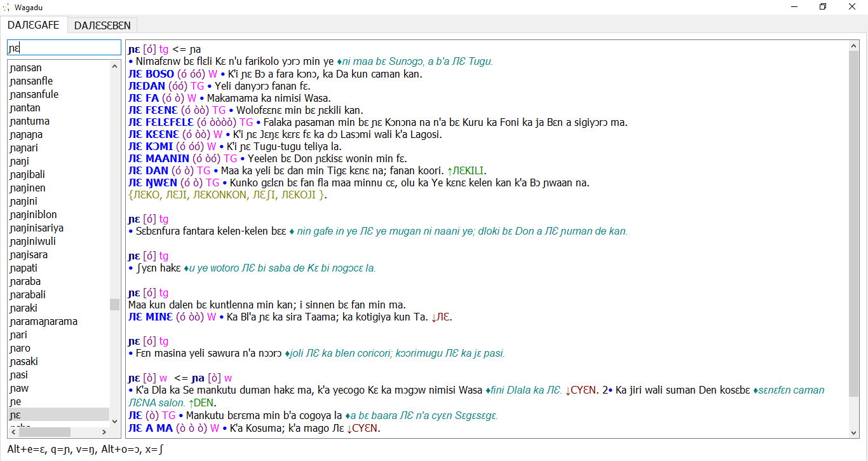Click the highlighted ɲɛ list entry
Image resolution: width=868 pixels, height=461 pixels.
58,415
